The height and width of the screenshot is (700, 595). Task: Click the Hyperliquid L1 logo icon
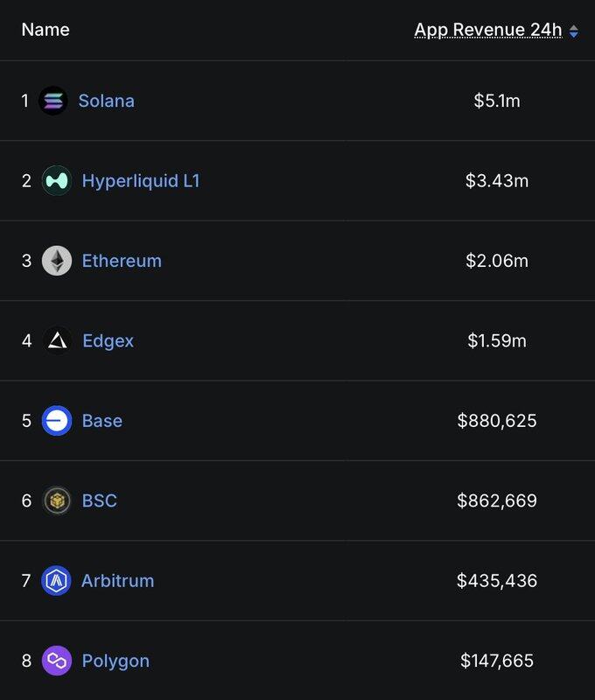(x=57, y=181)
